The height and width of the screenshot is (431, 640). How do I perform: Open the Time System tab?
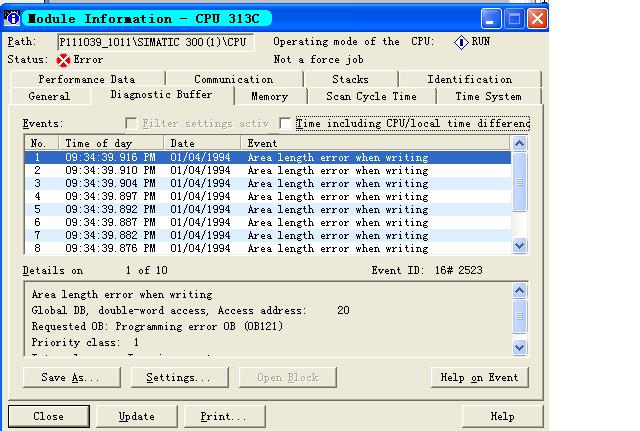tap(489, 96)
